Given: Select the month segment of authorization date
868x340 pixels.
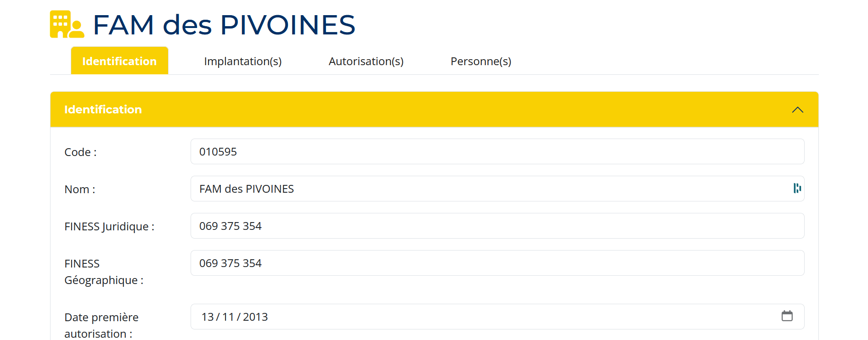Looking at the screenshot, I should (228, 317).
